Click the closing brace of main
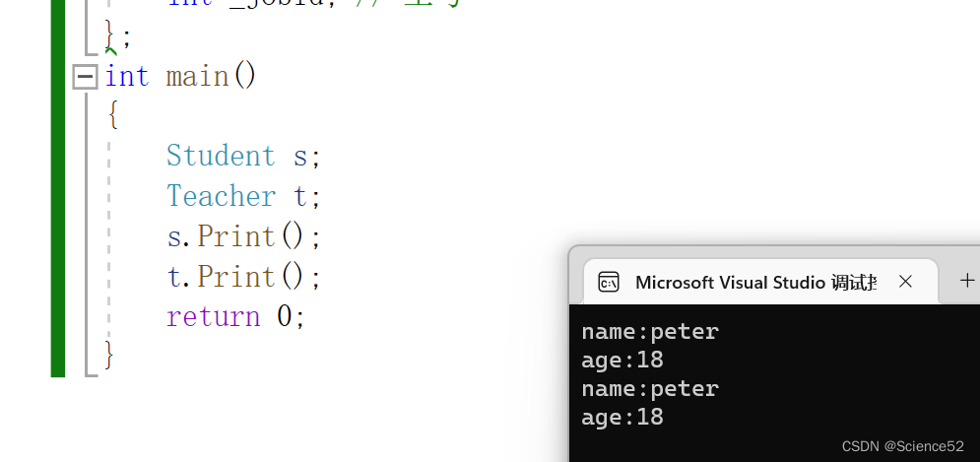 point(110,355)
